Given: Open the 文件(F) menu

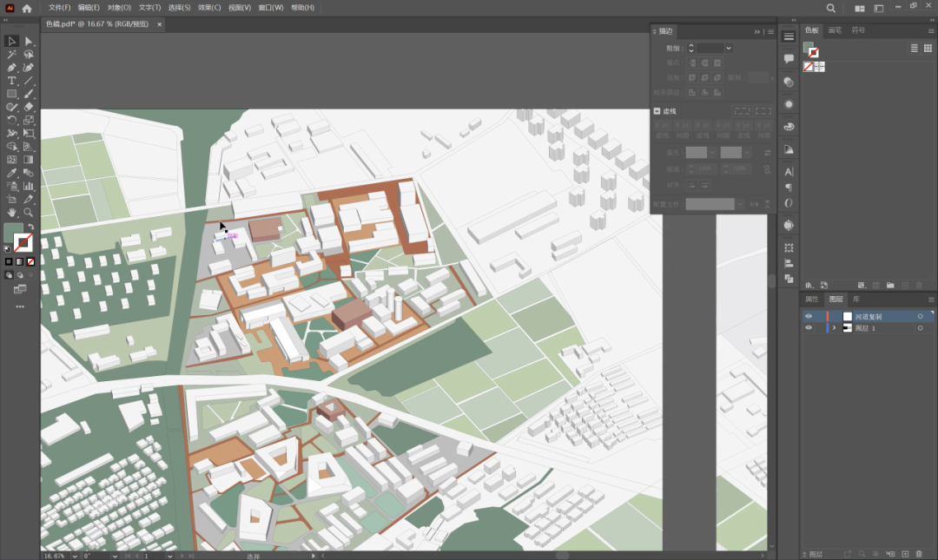Looking at the screenshot, I should tap(59, 8).
